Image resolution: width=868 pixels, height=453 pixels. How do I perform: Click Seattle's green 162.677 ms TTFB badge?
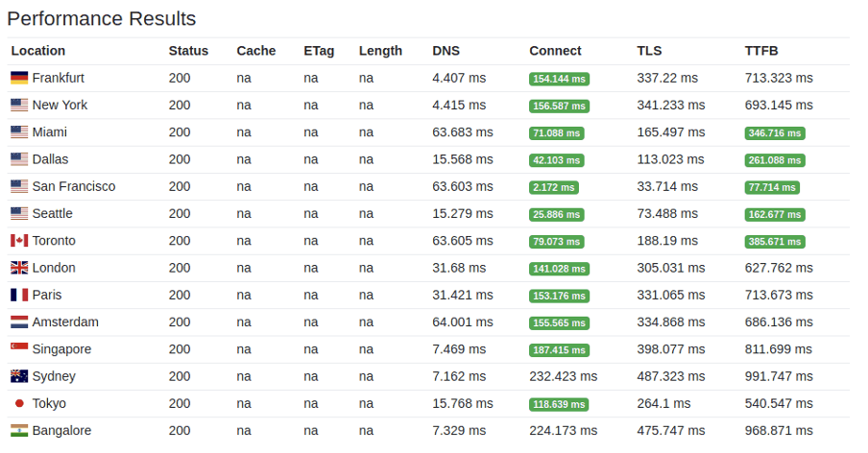(775, 214)
